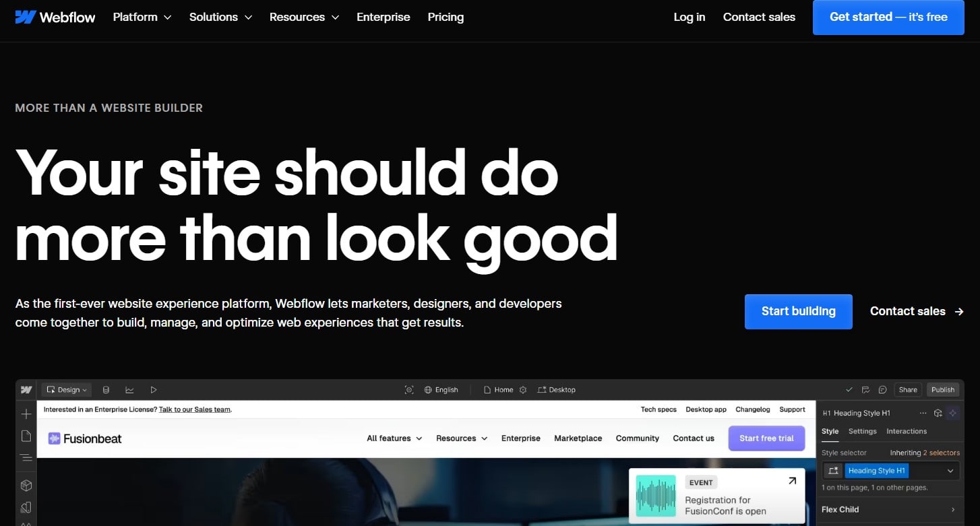
Task: Open the Resources dropdown in the Webflow header
Action: click(x=304, y=17)
